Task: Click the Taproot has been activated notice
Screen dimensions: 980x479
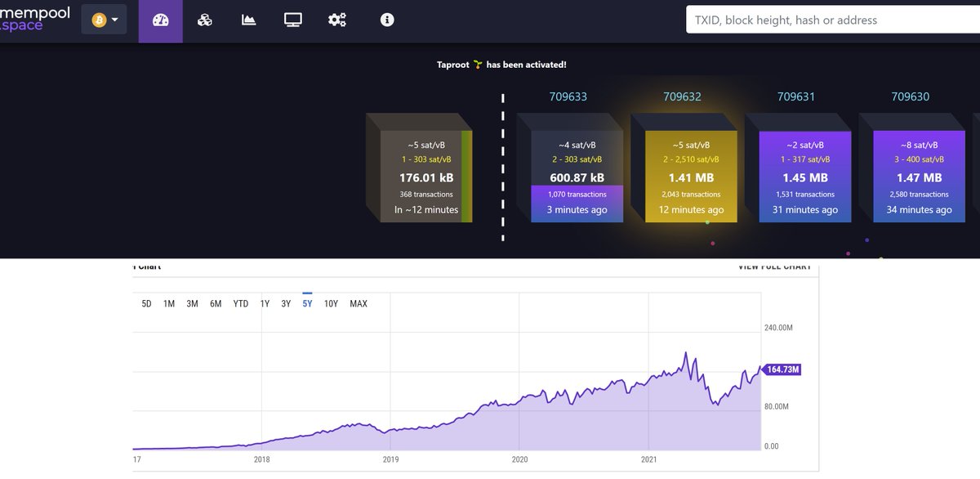Action: 501,65
